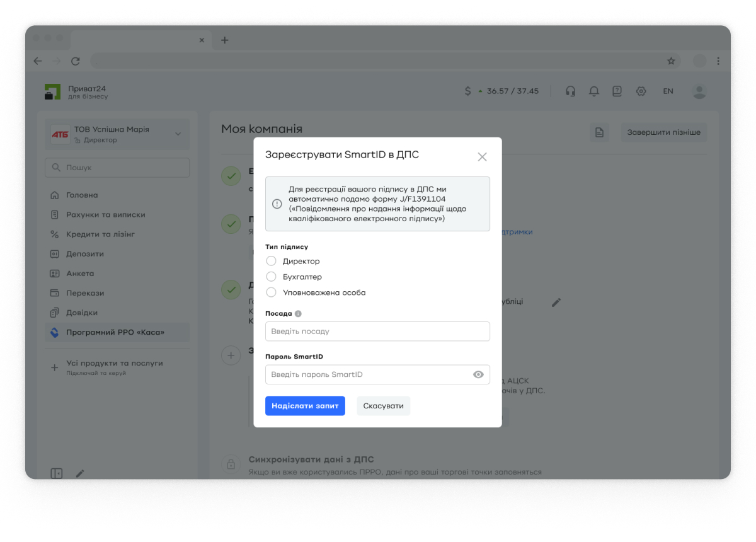Choose Уповноважена особа signature type
This screenshot has width=756, height=542.
(272, 292)
